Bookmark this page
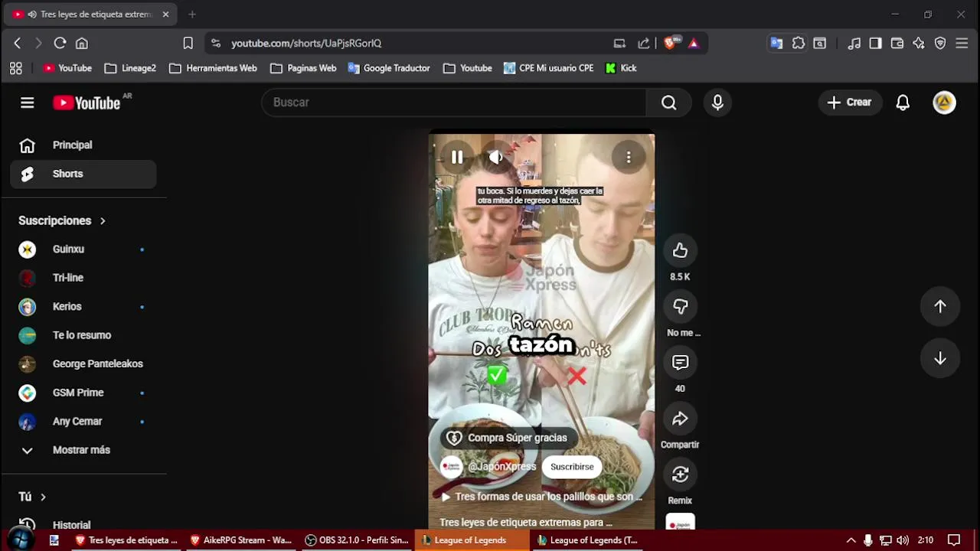Screen dimensions: 980x551 (188, 44)
